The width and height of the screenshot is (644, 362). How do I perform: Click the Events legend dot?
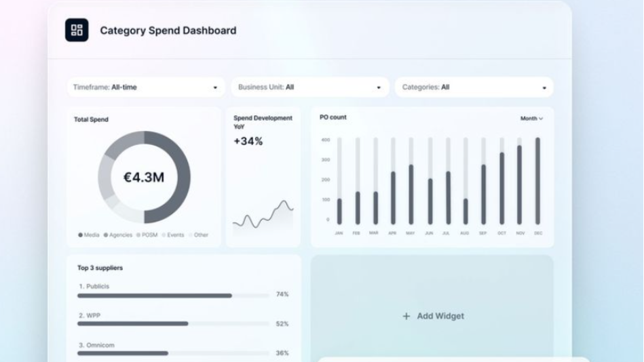(x=164, y=235)
